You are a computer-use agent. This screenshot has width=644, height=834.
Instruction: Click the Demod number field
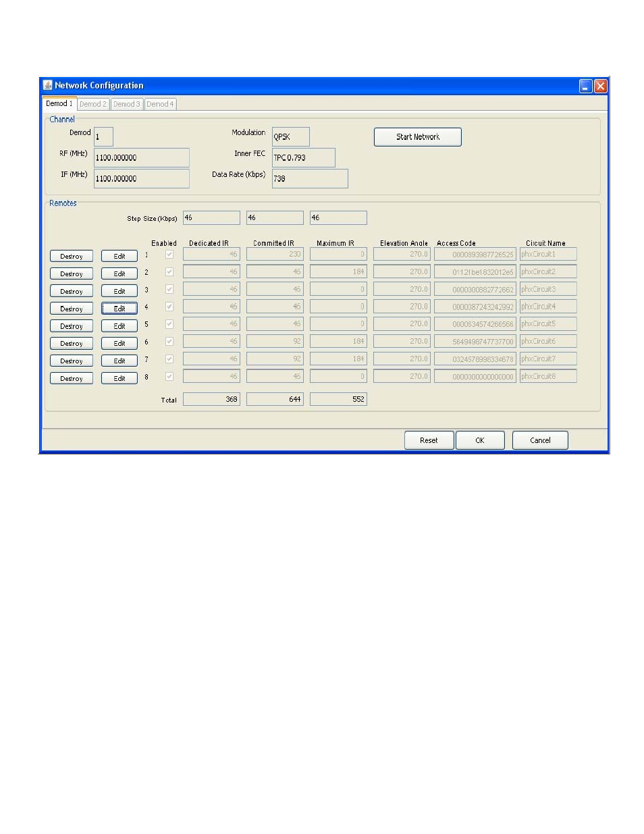pos(103,136)
